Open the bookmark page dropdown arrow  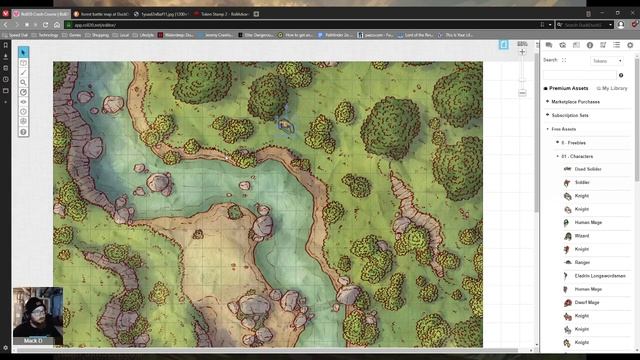coord(550,25)
